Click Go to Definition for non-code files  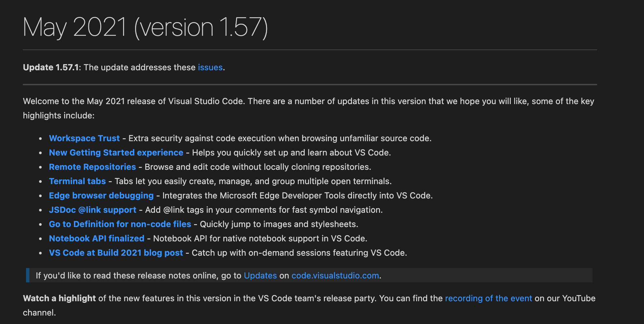coord(120,224)
